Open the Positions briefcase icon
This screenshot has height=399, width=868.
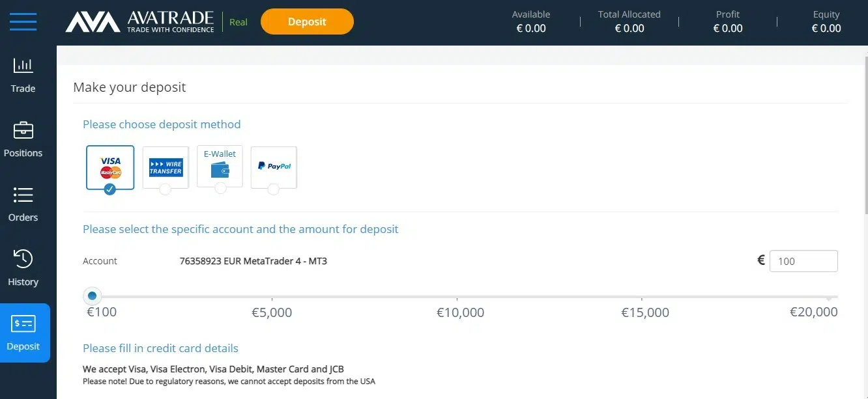23,130
